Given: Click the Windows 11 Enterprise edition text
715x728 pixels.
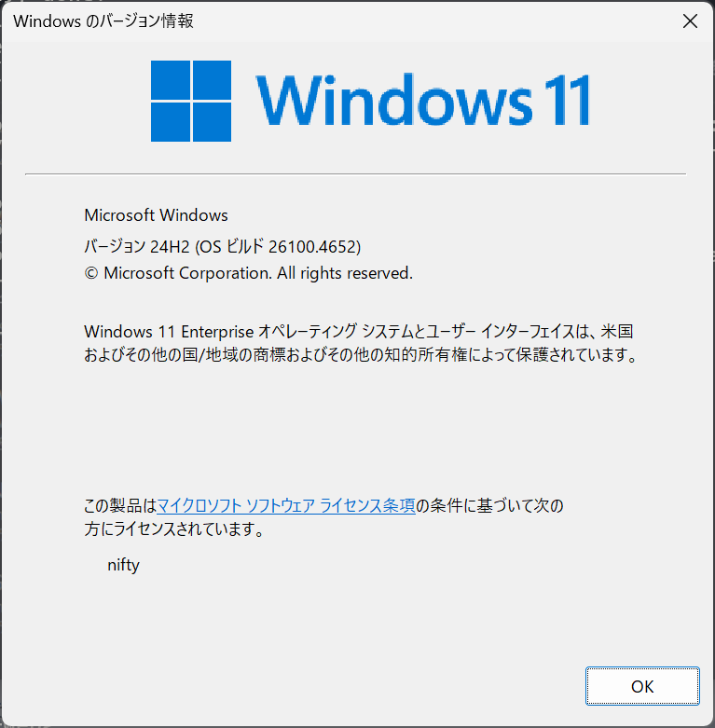Looking at the screenshot, I should (169, 332).
